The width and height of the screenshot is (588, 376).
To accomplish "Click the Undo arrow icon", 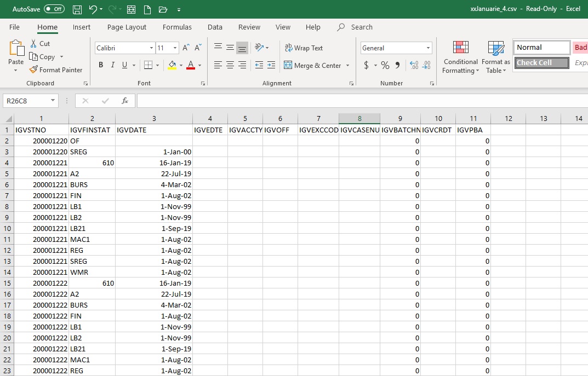I will point(93,9).
